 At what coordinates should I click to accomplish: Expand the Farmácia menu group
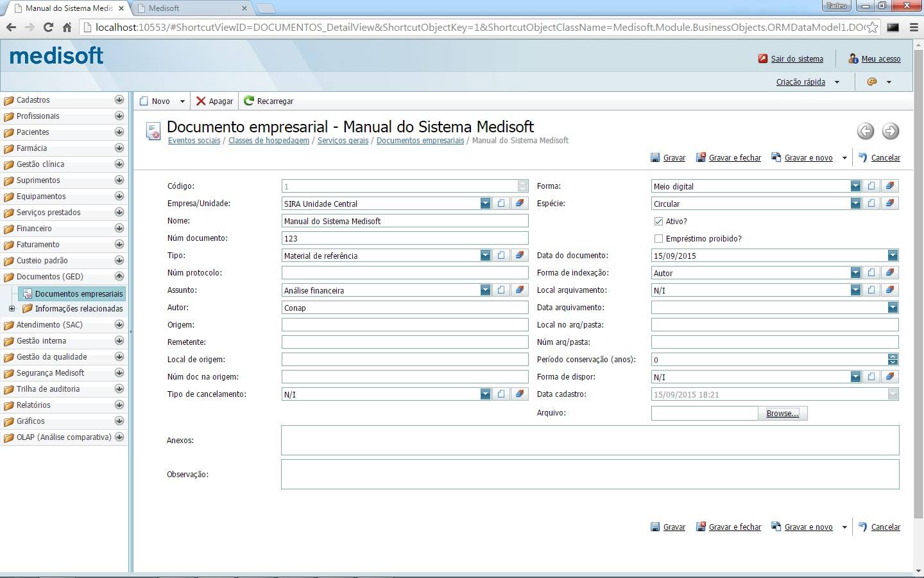click(119, 148)
